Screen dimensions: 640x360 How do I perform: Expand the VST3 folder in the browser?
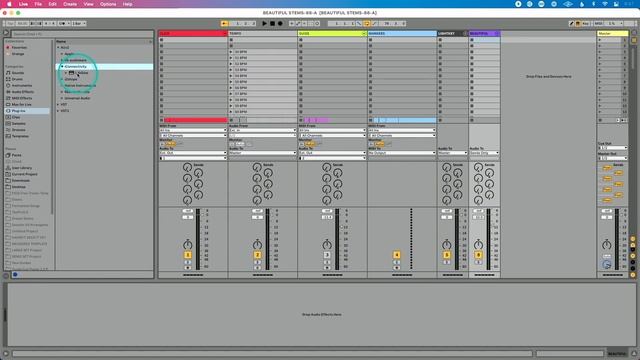click(x=58, y=111)
